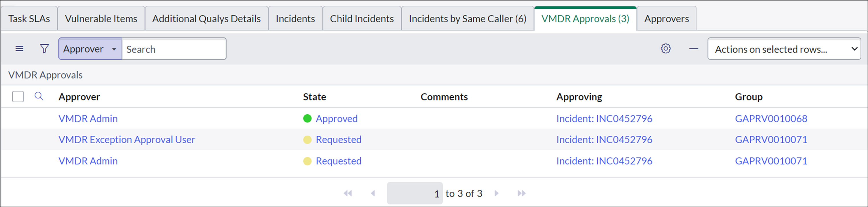The image size is (868, 207).
Task: Open the GAPRV0010068 group link
Action: pyautogui.click(x=771, y=118)
